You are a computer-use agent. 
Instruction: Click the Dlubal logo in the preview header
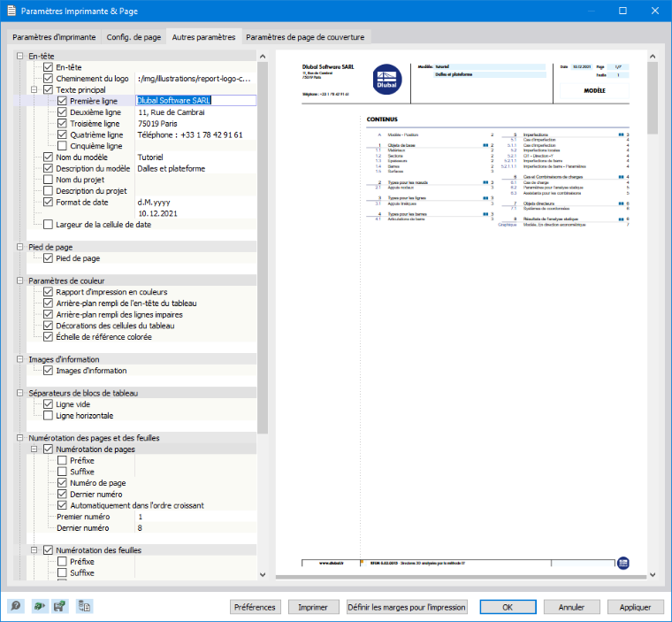pyautogui.click(x=387, y=80)
